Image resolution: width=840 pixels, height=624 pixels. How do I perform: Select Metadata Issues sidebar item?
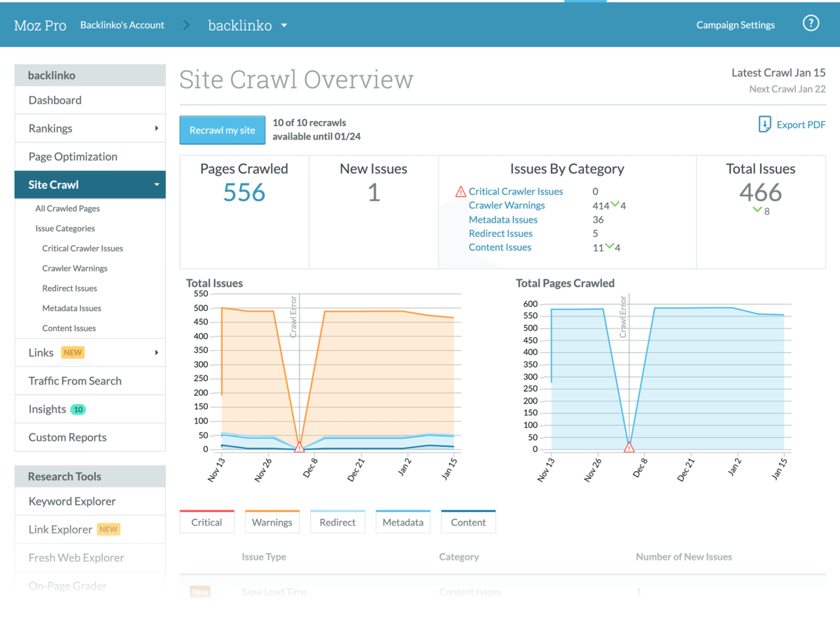click(x=71, y=308)
